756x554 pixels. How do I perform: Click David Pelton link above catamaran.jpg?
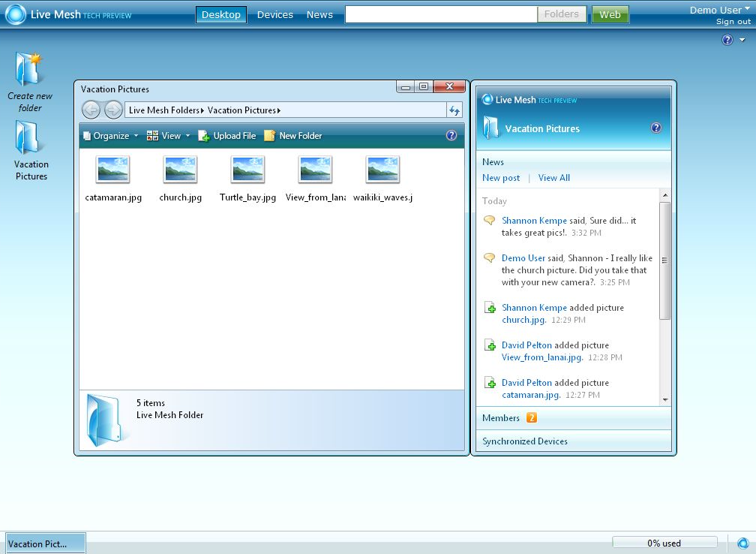(526, 383)
